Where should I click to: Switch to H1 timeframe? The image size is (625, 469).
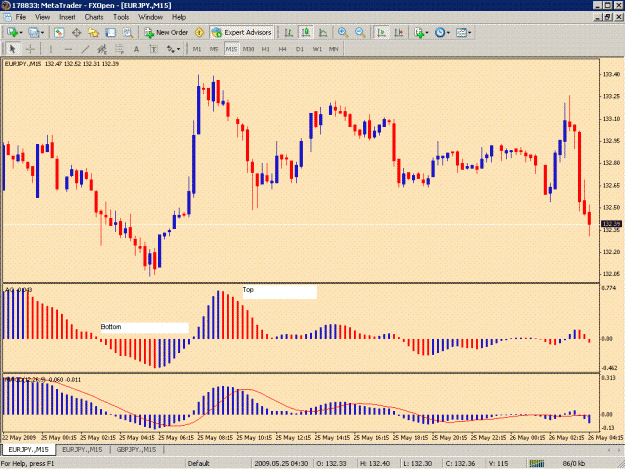(x=265, y=49)
